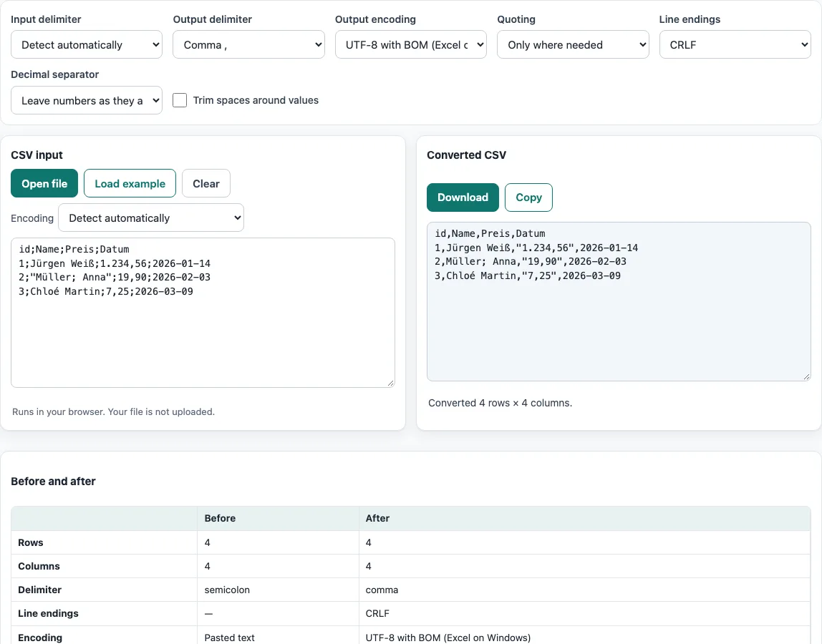Screen dimensions: 822x644
Task: Click the Converted CSV resize handle
Action: coord(807,377)
